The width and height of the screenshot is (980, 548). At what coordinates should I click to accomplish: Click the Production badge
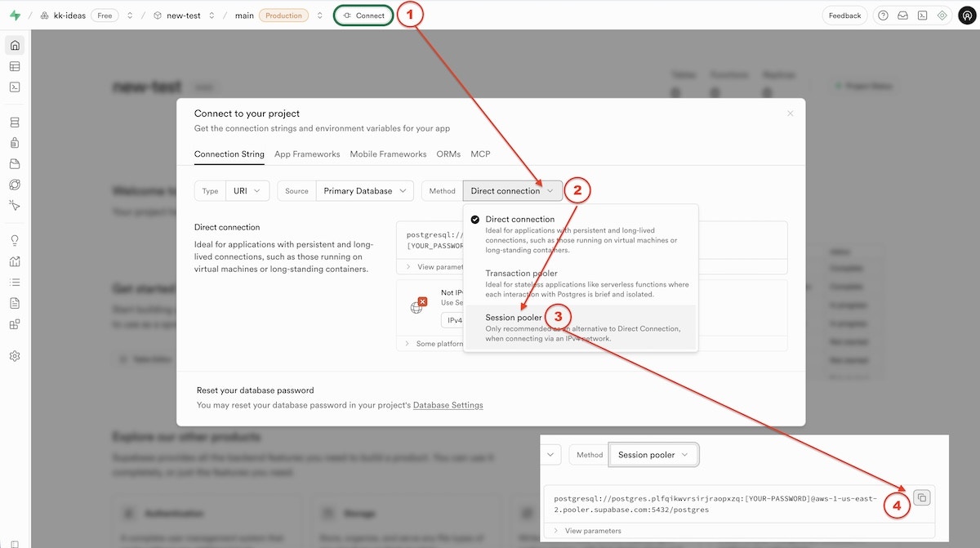tap(283, 16)
